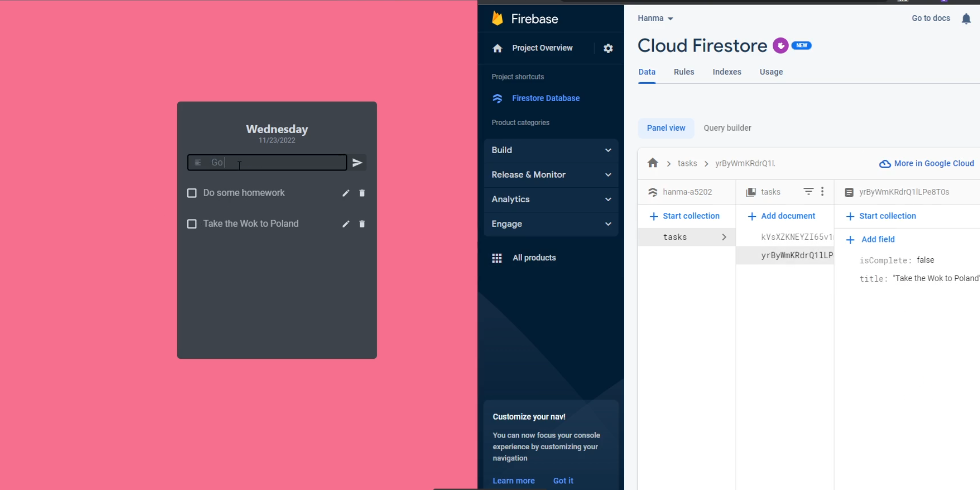Viewport: 980px width, 490px height.
Task: Click the 'Do some homework' task text
Action: 244,193
